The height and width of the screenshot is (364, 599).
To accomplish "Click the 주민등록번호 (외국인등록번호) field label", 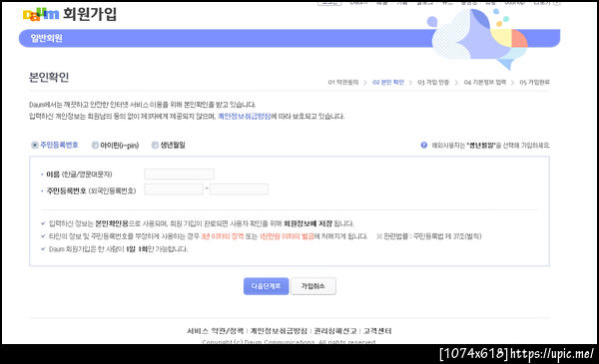I will coord(91,190).
